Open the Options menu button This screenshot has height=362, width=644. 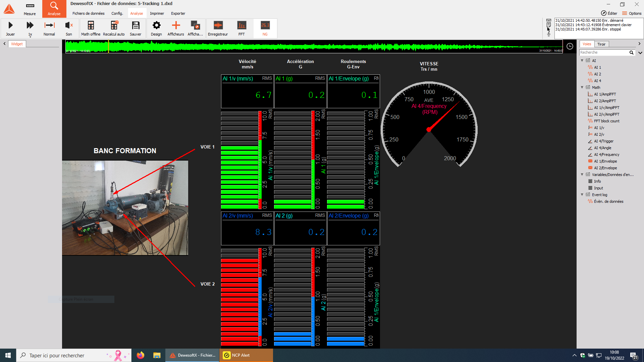pos(632,13)
